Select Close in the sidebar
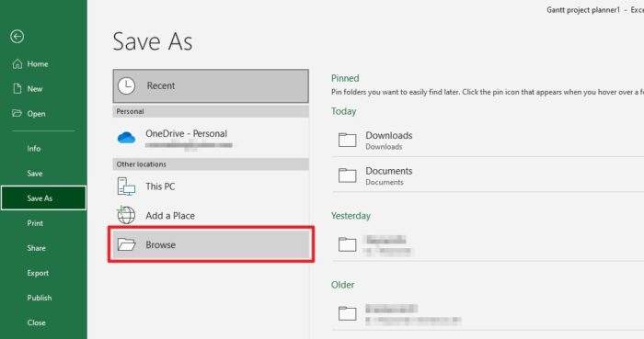Screen dimensions: 644x339 pyautogui.click(x=43, y=322)
